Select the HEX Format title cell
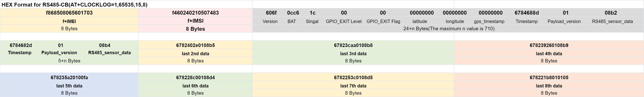This screenshot has width=644, height=97. click(126, 5)
